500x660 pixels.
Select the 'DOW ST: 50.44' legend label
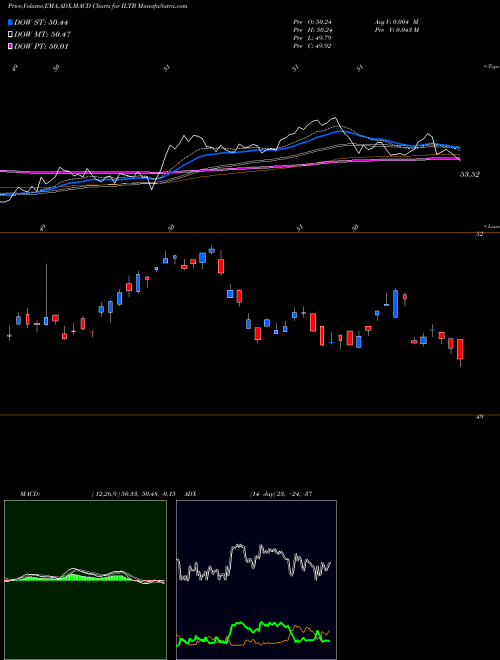coord(41,22)
